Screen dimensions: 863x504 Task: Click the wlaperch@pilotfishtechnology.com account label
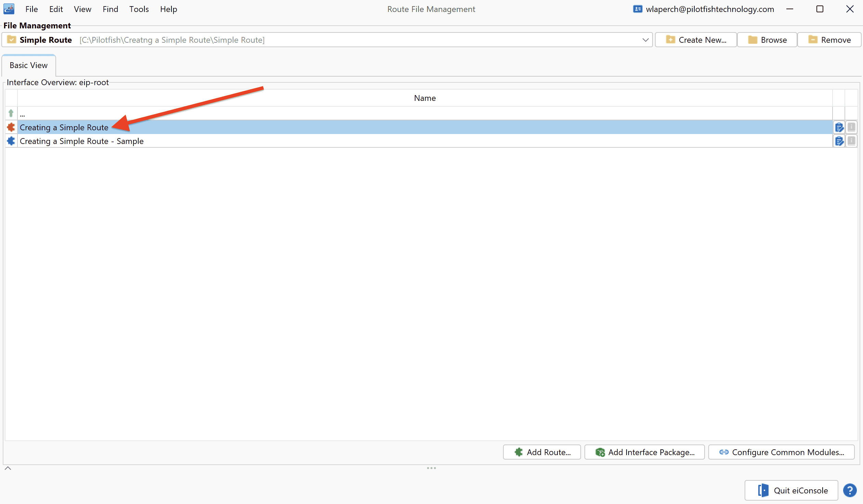pyautogui.click(x=710, y=9)
